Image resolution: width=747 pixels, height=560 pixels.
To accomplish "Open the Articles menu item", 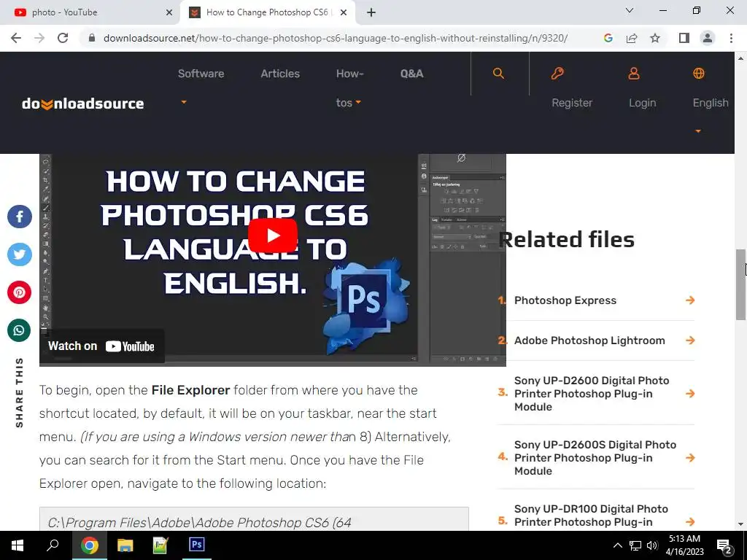I will [x=280, y=74].
